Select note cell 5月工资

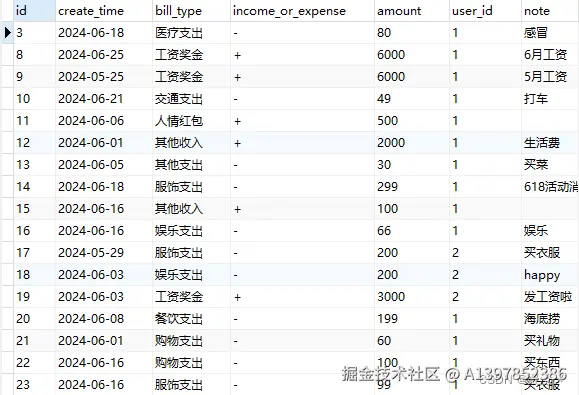click(x=550, y=77)
